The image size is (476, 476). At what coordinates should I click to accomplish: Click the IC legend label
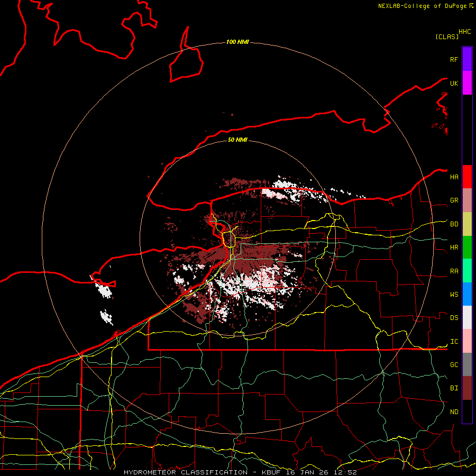click(454, 342)
